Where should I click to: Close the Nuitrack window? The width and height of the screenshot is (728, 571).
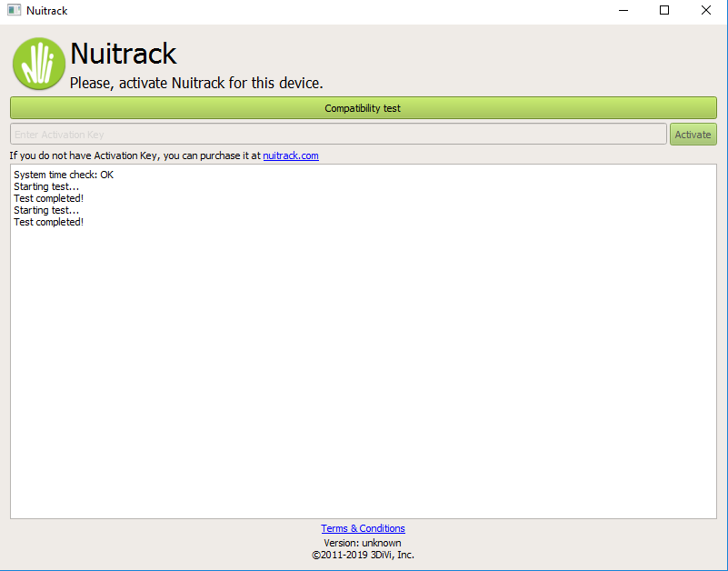coord(706,10)
